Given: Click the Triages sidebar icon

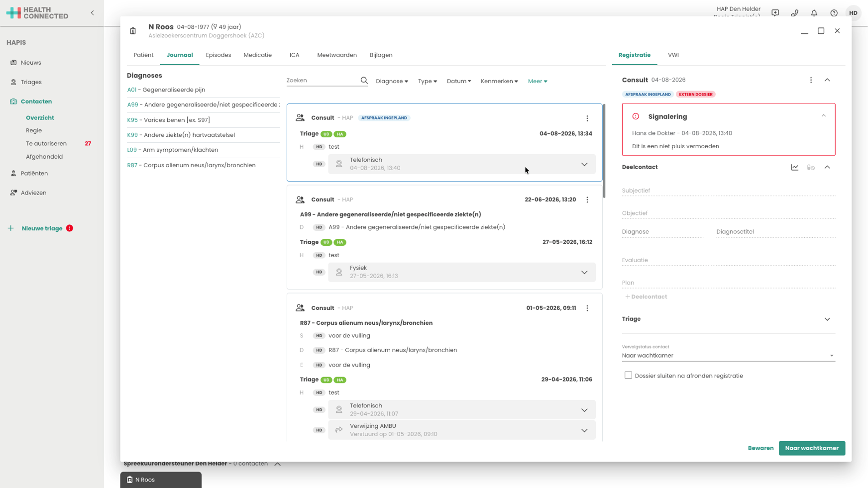Looking at the screenshot, I should coord(13,82).
